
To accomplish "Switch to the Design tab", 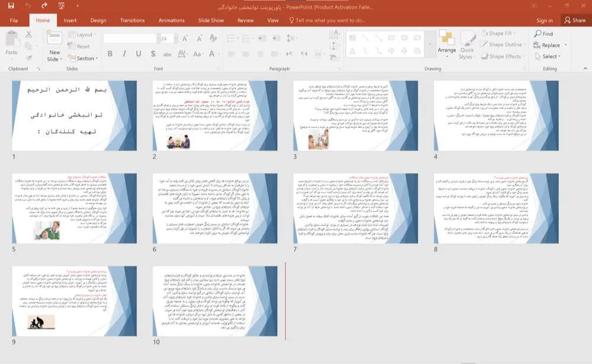I will coord(98,20).
